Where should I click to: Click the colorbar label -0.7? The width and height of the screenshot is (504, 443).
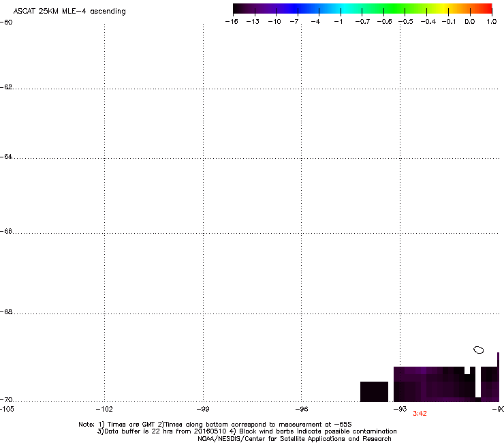click(x=362, y=22)
